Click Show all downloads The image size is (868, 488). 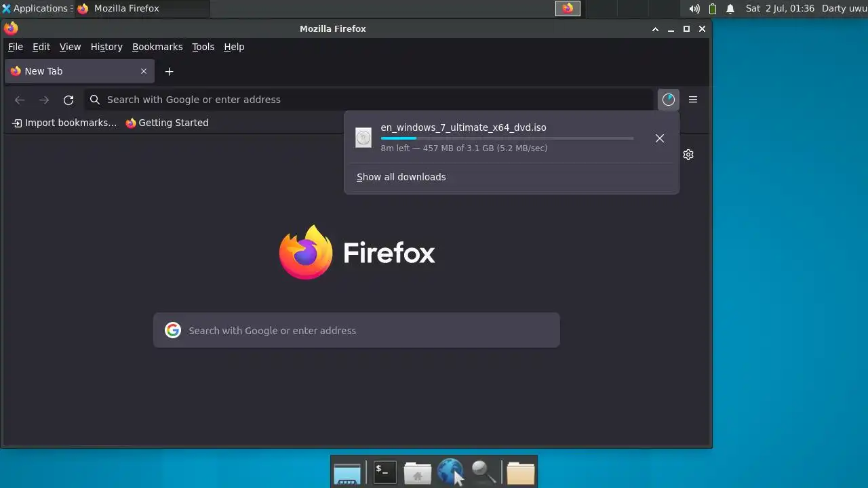(x=401, y=177)
